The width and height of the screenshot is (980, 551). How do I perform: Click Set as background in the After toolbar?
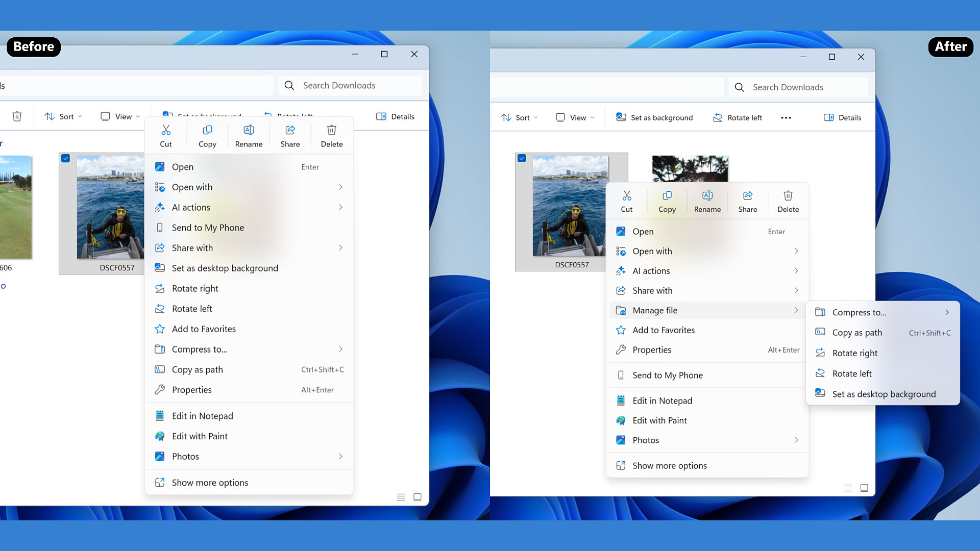pyautogui.click(x=654, y=118)
